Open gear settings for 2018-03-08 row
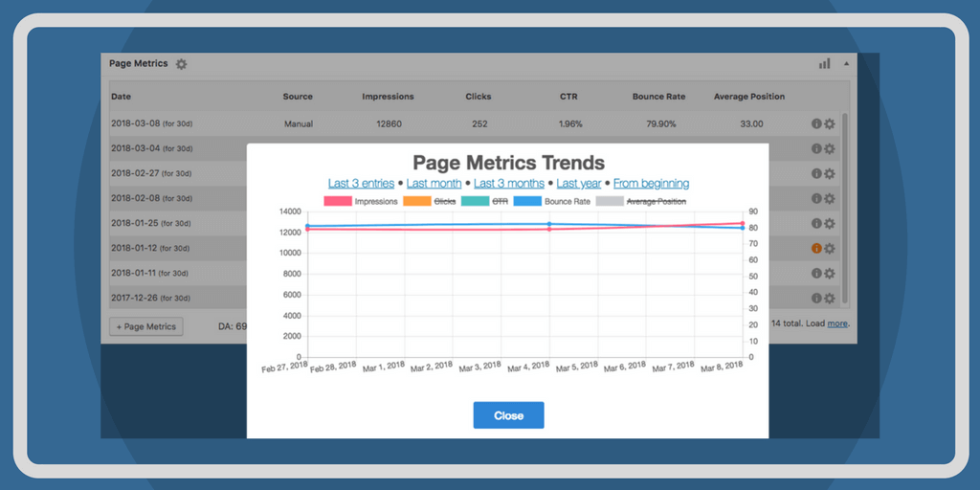The height and width of the screenshot is (490, 980). click(x=830, y=123)
